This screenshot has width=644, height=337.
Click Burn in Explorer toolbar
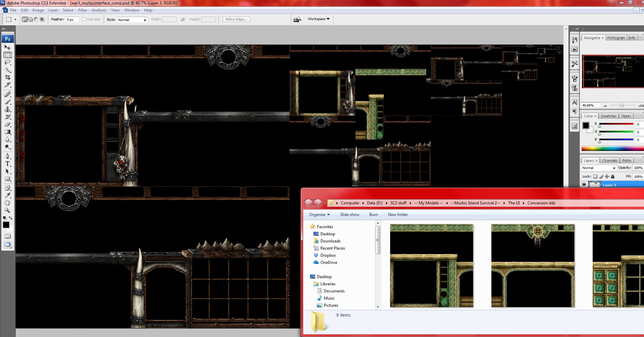[x=373, y=215]
